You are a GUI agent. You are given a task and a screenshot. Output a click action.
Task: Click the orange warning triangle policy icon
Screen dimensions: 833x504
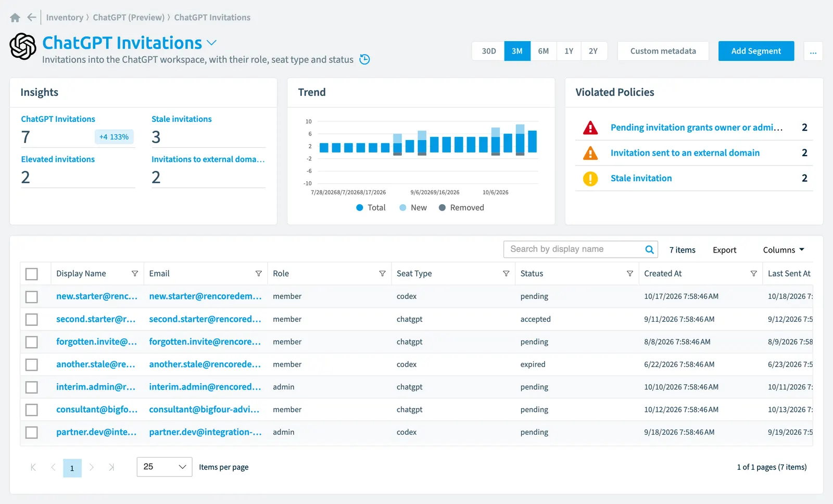[590, 153]
